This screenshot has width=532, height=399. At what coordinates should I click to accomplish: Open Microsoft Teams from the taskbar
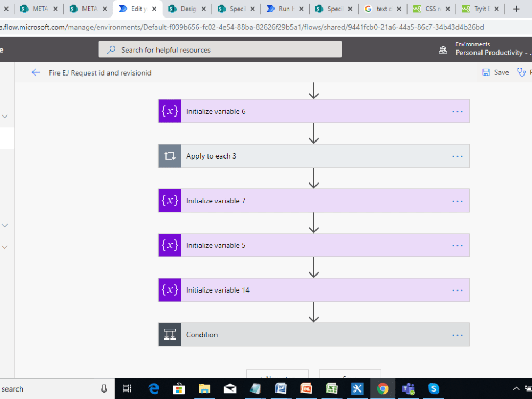point(408,389)
